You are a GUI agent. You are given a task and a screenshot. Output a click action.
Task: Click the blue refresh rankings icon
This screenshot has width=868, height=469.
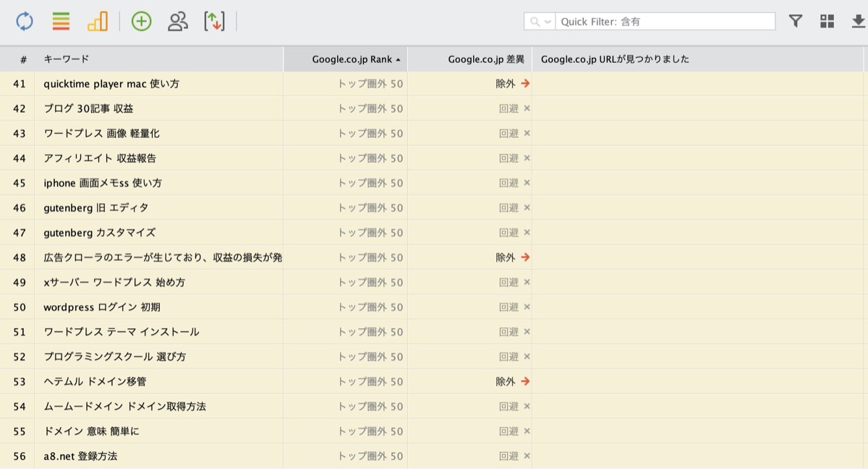(25, 22)
